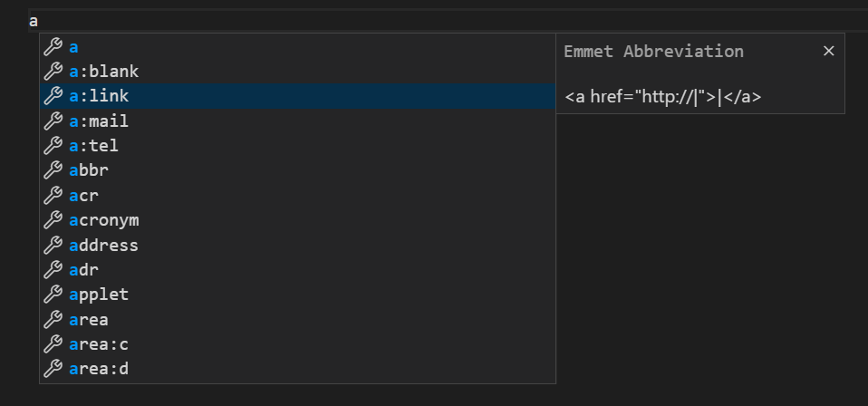Click the wrench icon next to a:mail
868x406 pixels.
coord(53,121)
